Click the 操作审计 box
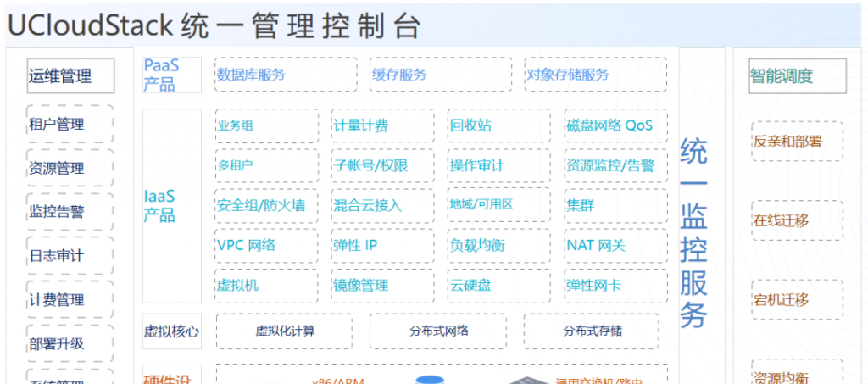The image size is (868, 384). click(x=499, y=165)
